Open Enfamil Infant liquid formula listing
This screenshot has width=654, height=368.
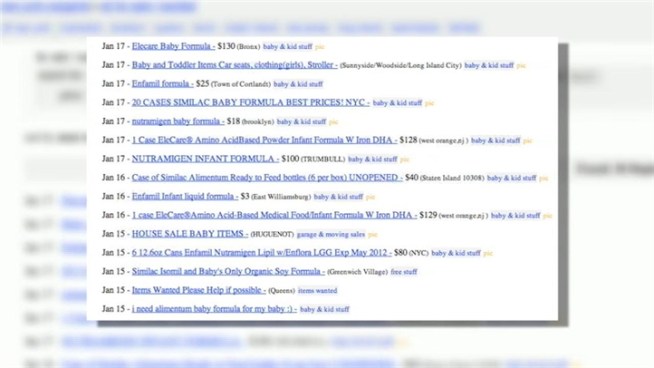coord(185,197)
